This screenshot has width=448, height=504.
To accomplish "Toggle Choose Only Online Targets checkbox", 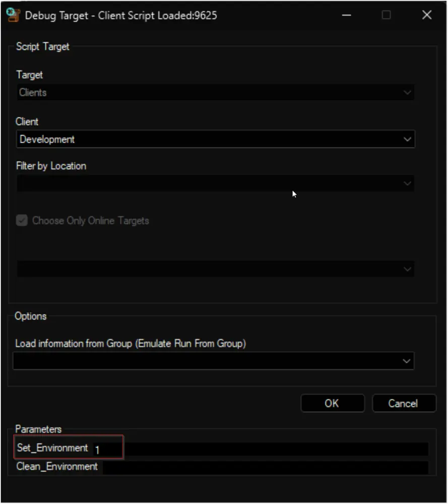I will pos(22,221).
